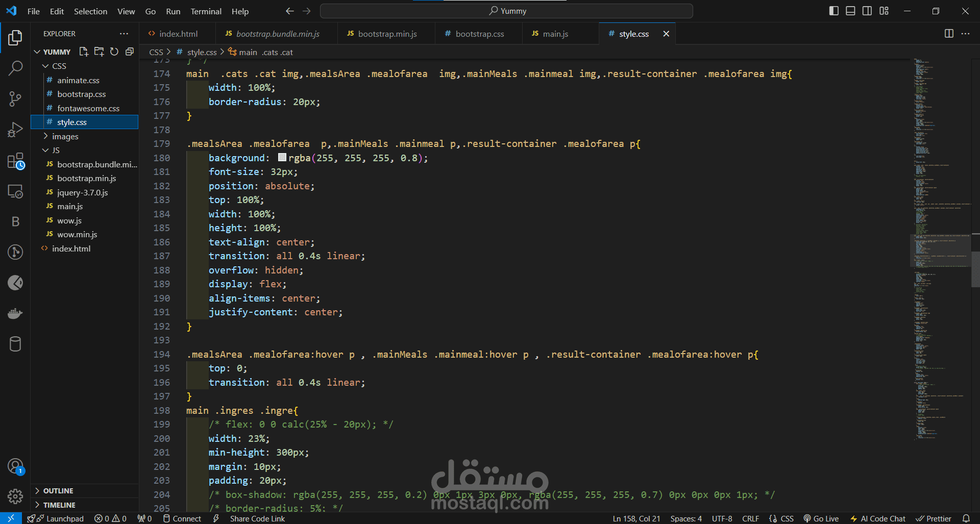Click Prettier in status bar
This screenshot has width=980, height=524.
(x=934, y=518)
